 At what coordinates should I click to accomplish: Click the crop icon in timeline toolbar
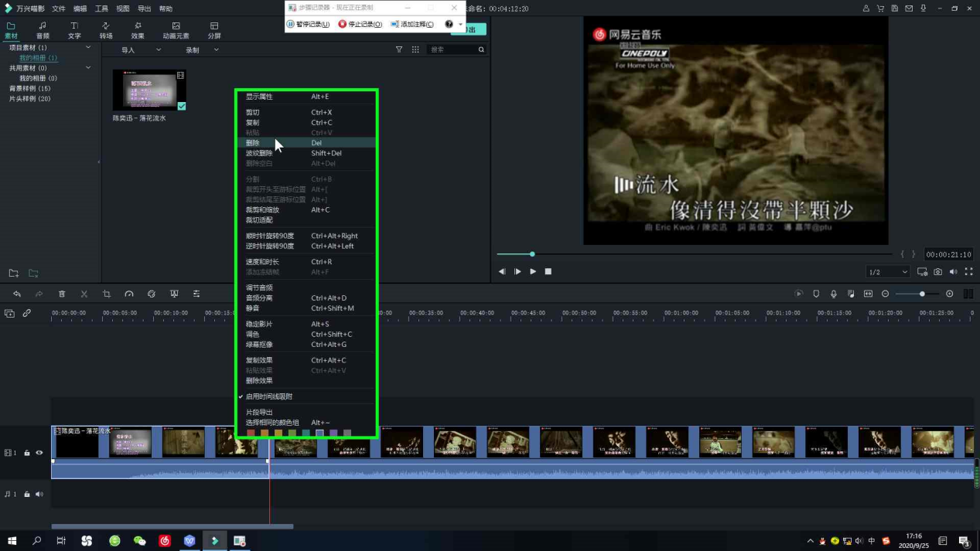[107, 294]
